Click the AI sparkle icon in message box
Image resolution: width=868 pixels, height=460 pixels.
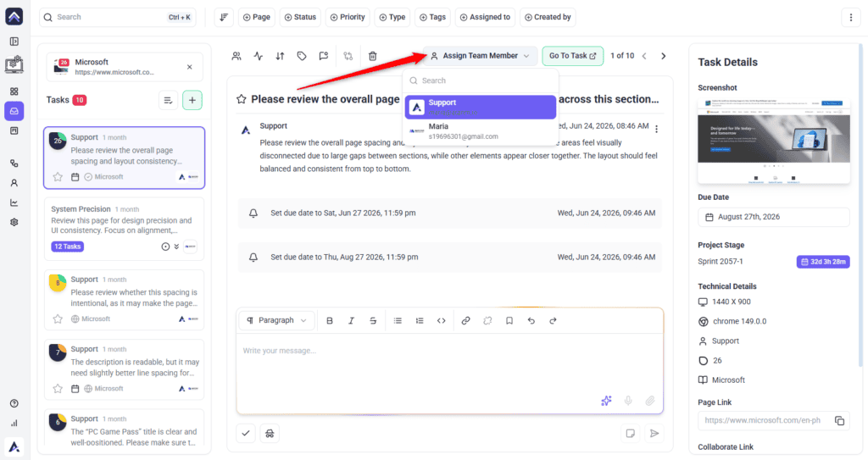(606, 400)
